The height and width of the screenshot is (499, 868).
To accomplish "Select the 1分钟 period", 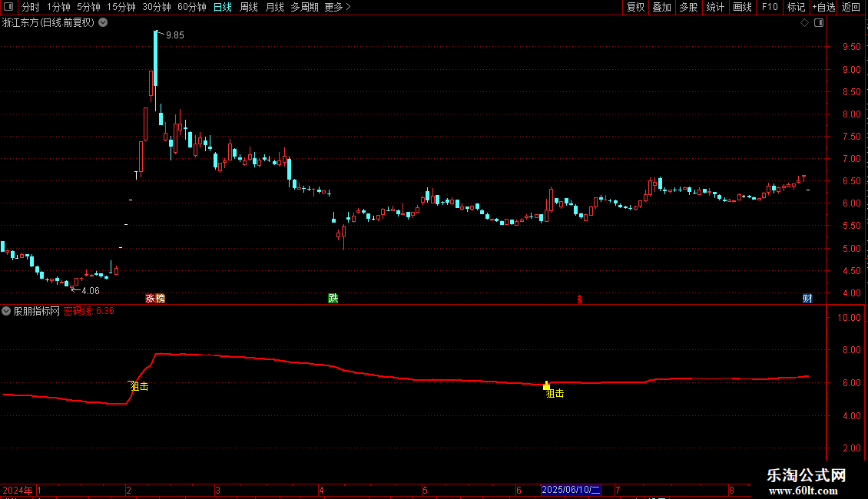I will point(58,7).
